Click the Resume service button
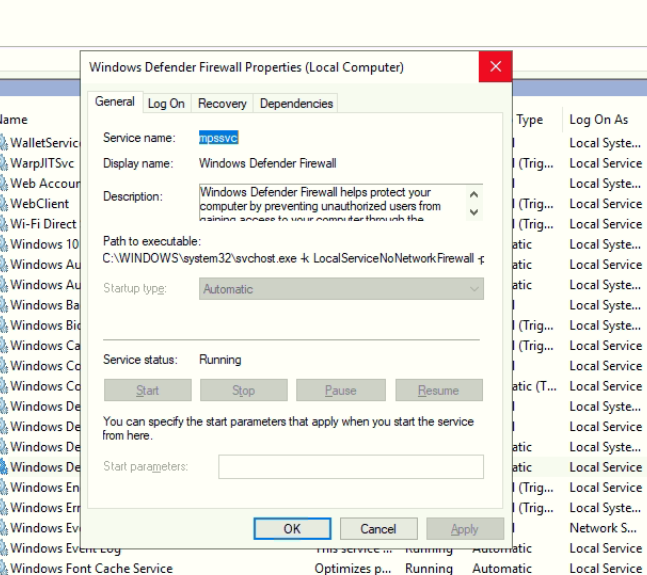Image resolution: width=647 pixels, height=575 pixels. pyautogui.click(x=439, y=390)
